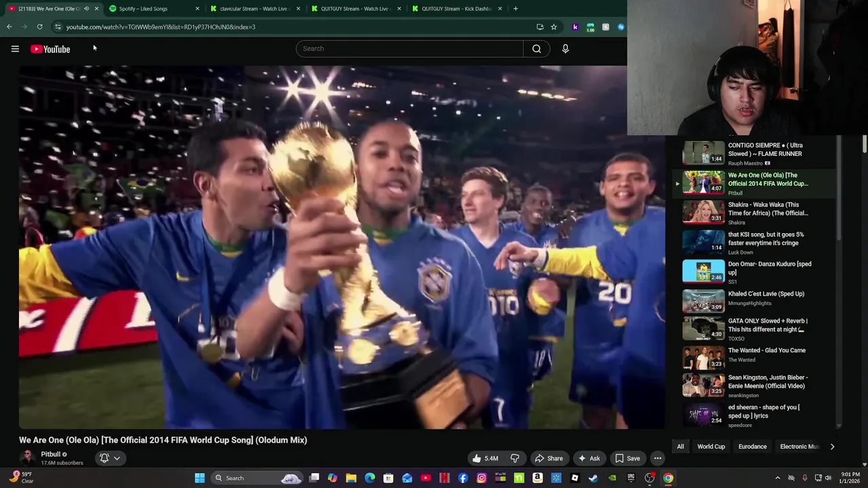Reload the current page
This screenshot has height=488, width=868.
pos(40,27)
